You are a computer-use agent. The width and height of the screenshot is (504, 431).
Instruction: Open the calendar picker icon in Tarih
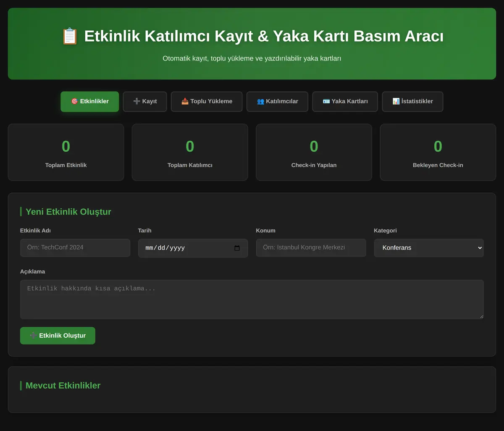coord(237,248)
